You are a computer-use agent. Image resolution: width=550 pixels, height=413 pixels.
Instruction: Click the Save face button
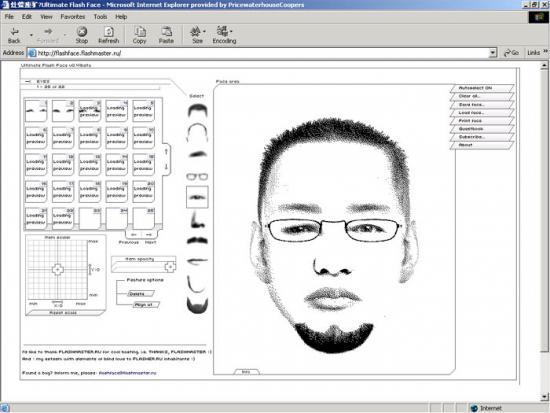coord(481,105)
